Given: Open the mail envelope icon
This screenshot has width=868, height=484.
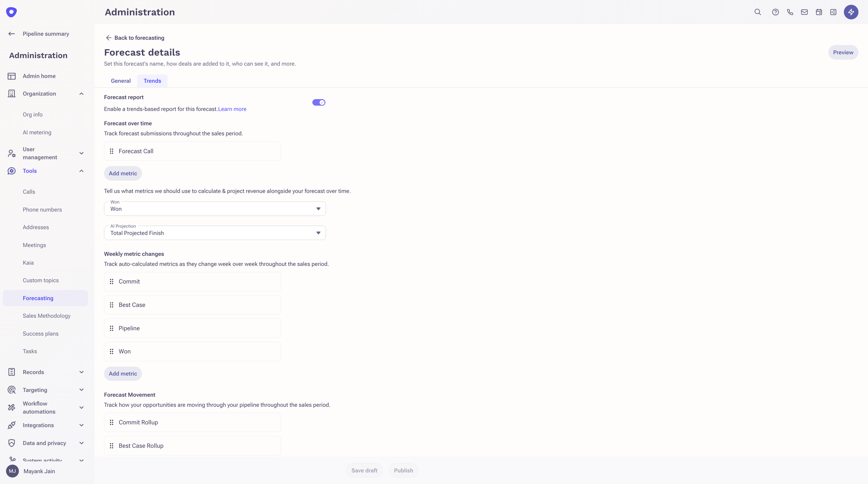Looking at the screenshot, I should 804,12.
